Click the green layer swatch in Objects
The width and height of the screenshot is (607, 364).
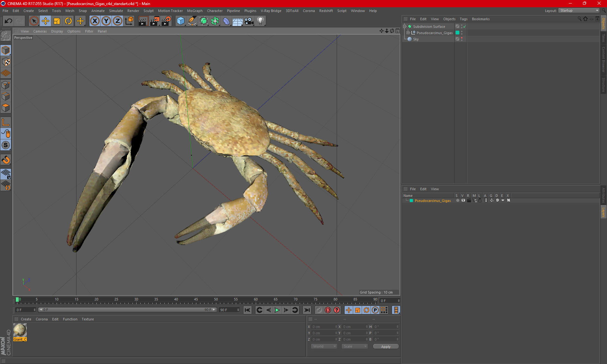(457, 33)
